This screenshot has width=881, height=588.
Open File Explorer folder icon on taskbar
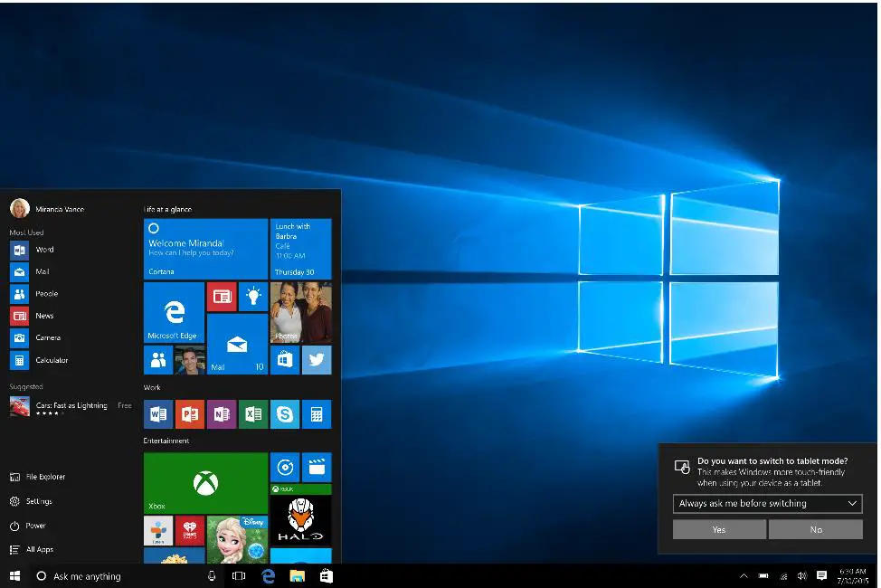pyautogui.click(x=297, y=576)
